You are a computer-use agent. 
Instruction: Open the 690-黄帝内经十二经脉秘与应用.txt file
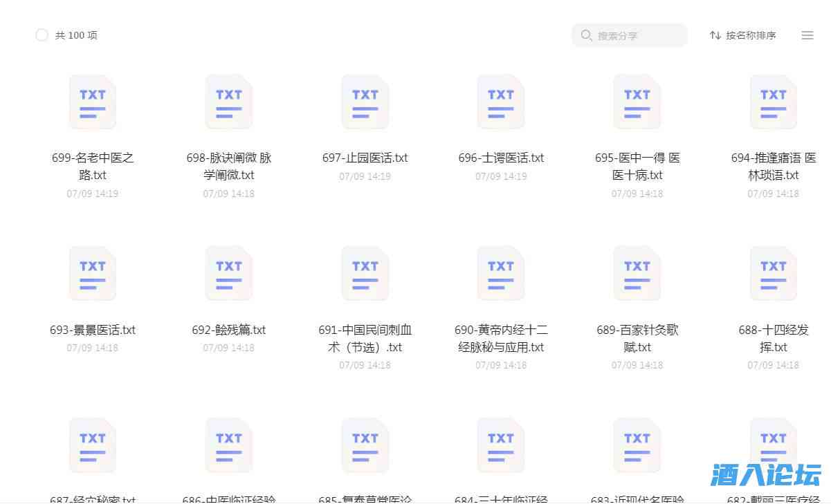click(x=500, y=272)
